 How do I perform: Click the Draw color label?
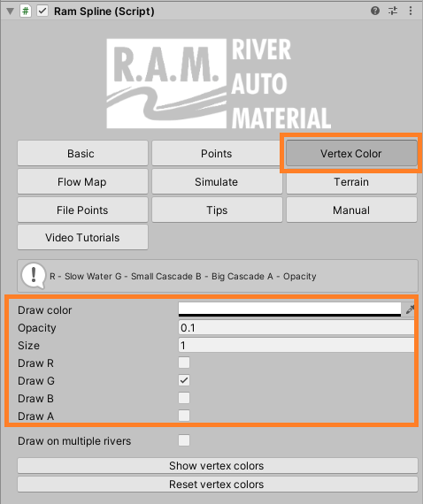[x=45, y=310]
